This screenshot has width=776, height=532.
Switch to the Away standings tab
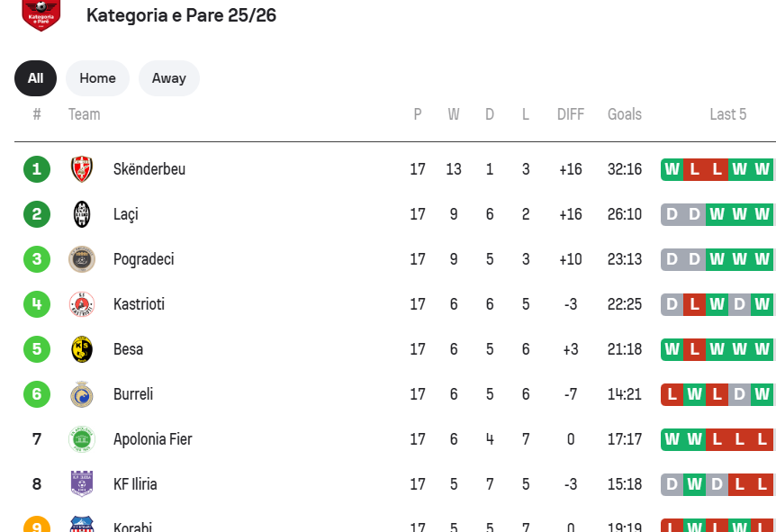pos(168,78)
